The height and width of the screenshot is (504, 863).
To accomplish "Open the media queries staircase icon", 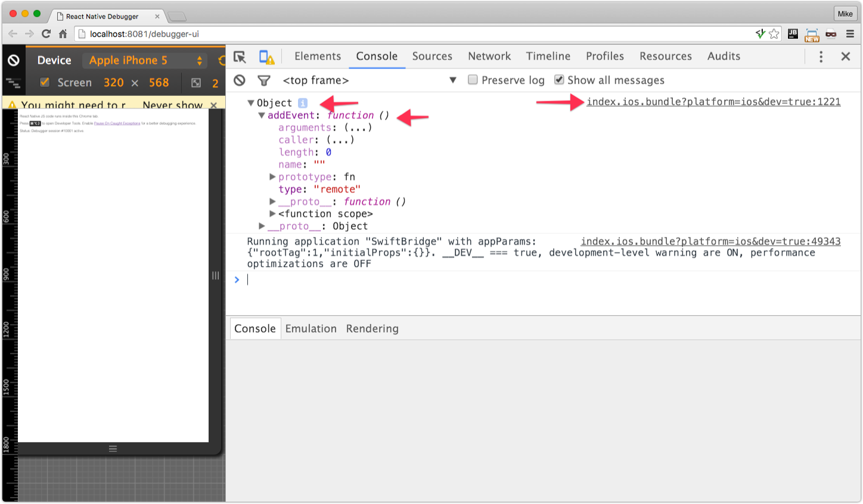I will click(x=13, y=83).
